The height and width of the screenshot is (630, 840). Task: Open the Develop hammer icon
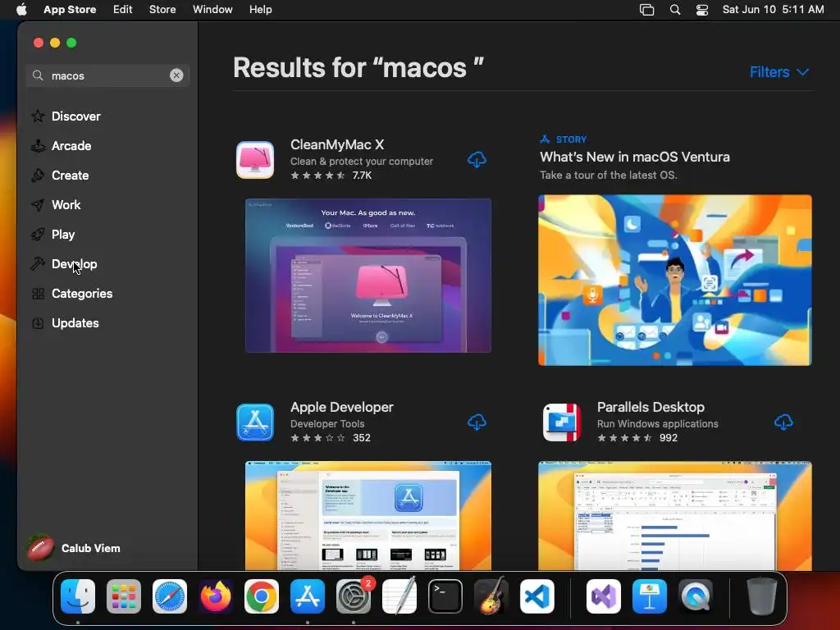coord(38,263)
